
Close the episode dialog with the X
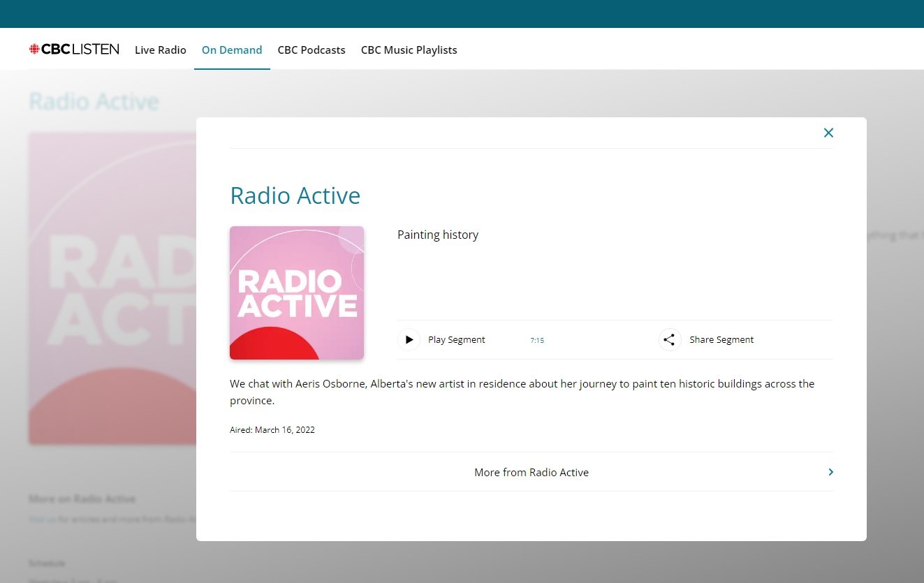tap(828, 133)
